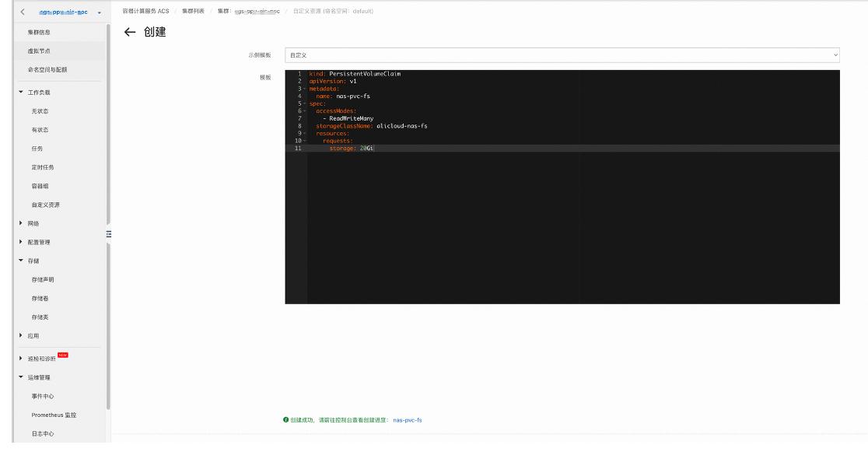The height and width of the screenshot is (452, 868).
Task: Open Prometheus 监控 in the sidebar
Action: (x=54, y=415)
